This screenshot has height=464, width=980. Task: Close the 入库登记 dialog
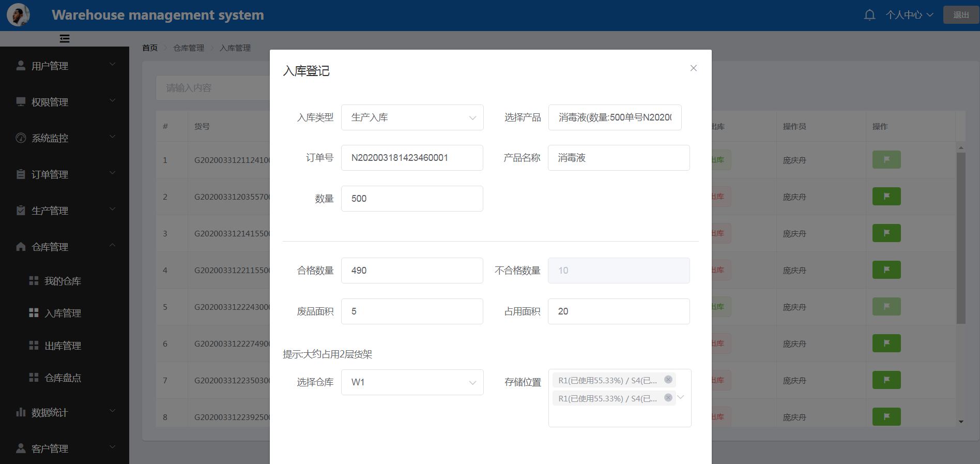[x=694, y=68]
